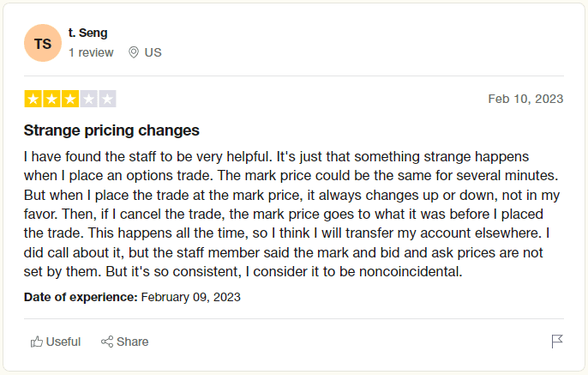Click the review body paragraph text

tap(291, 214)
